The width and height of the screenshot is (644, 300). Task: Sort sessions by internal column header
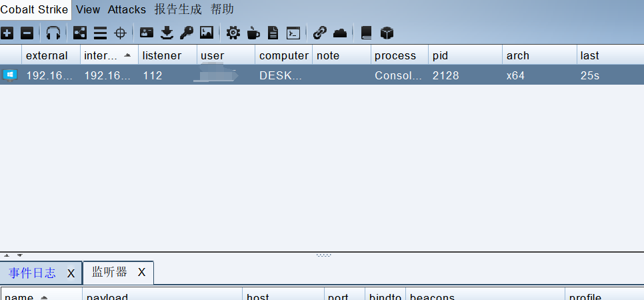109,55
